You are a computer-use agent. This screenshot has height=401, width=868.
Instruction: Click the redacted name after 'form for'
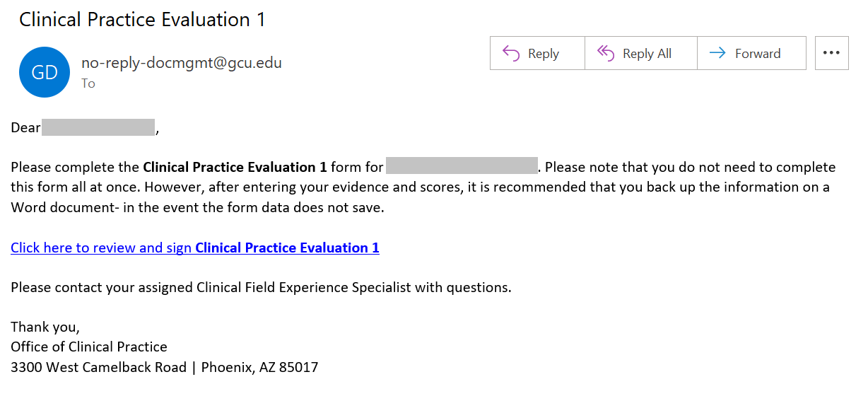point(462,167)
